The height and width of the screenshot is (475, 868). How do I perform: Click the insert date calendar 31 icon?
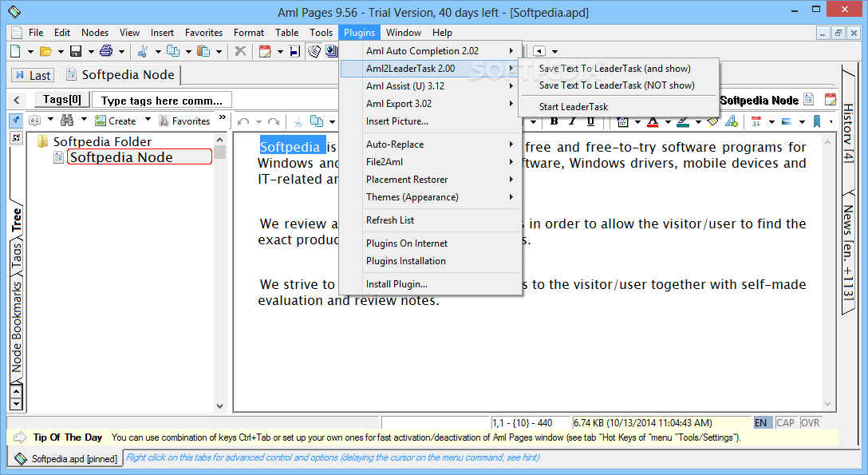pos(756,121)
